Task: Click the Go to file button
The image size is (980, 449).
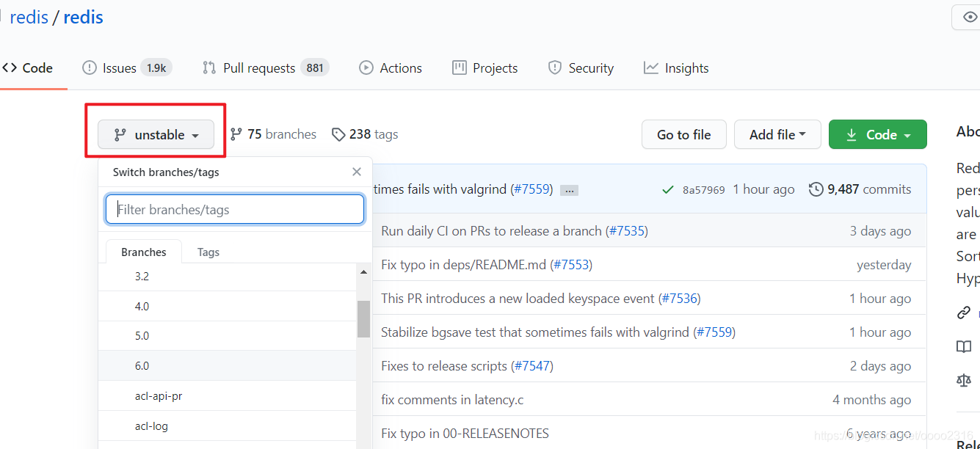Action: coord(683,135)
